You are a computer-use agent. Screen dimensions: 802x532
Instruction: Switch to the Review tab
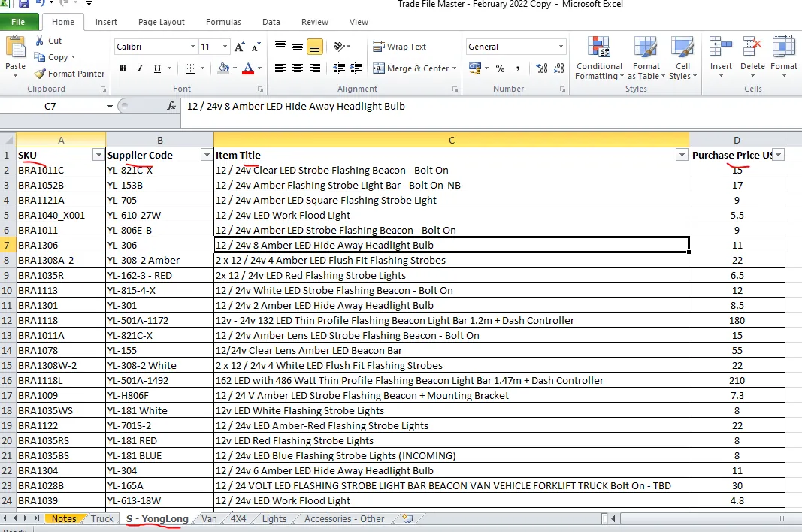click(314, 22)
